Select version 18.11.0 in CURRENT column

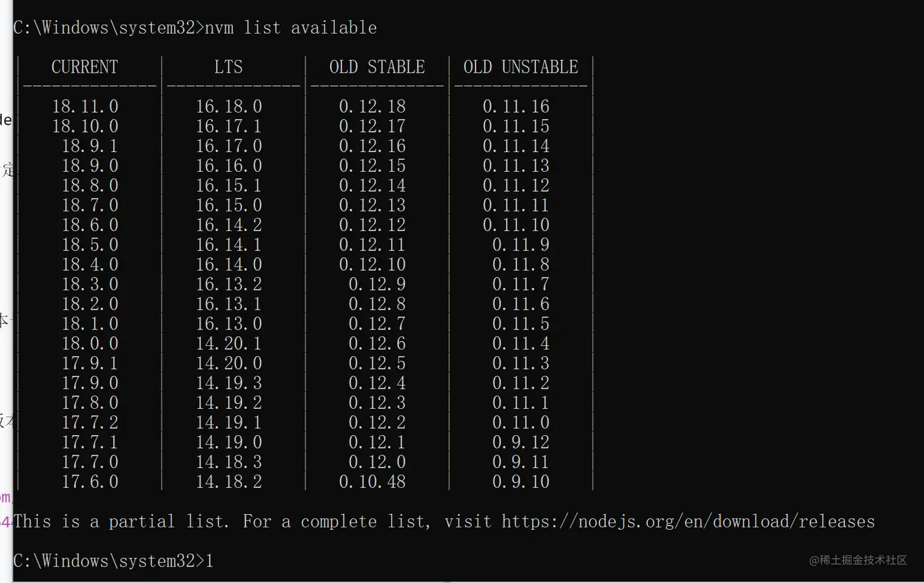tap(85, 107)
